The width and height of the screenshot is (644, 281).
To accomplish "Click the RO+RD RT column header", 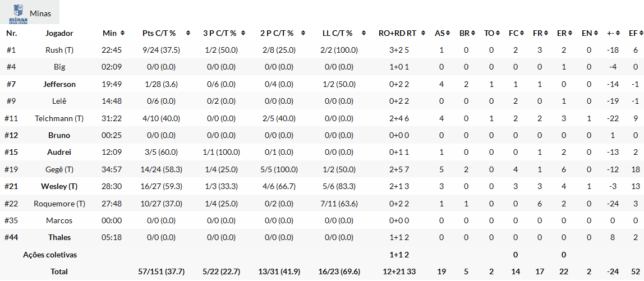I will [397, 34].
